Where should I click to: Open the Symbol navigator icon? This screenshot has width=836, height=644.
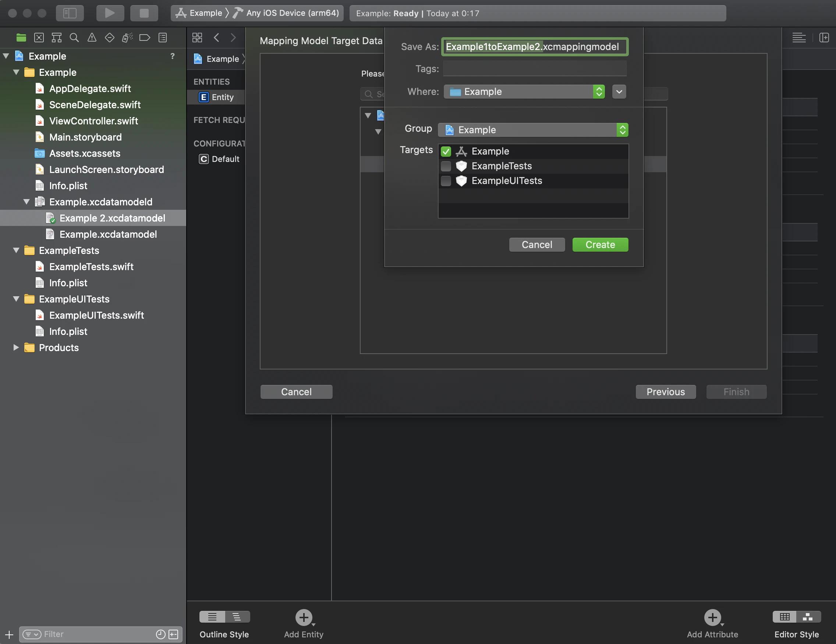click(56, 38)
